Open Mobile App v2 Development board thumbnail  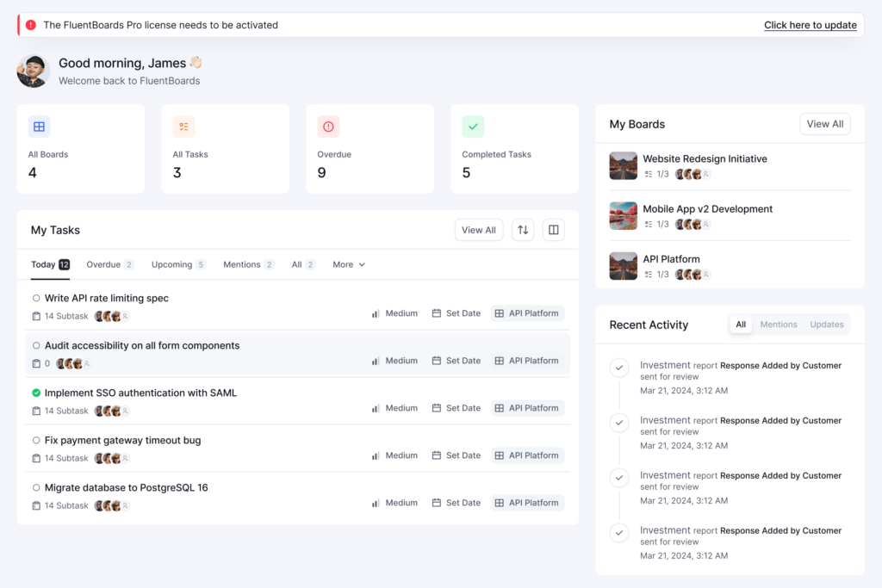pyautogui.click(x=624, y=216)
